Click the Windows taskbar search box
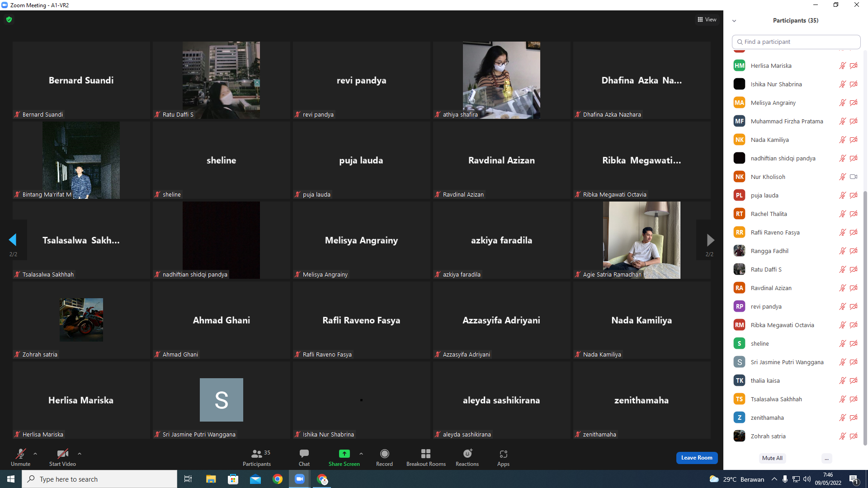This screenshot has width=868, height=488. 99,479
